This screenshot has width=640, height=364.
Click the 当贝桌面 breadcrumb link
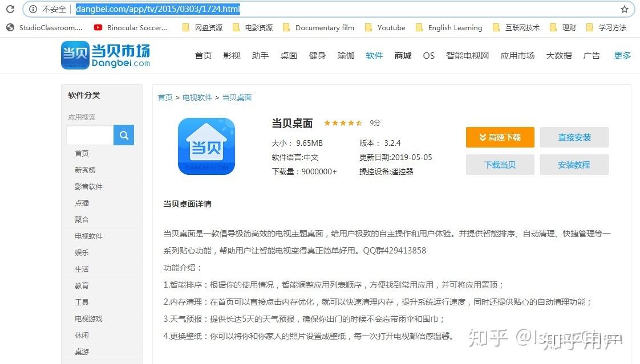[237, 97]
